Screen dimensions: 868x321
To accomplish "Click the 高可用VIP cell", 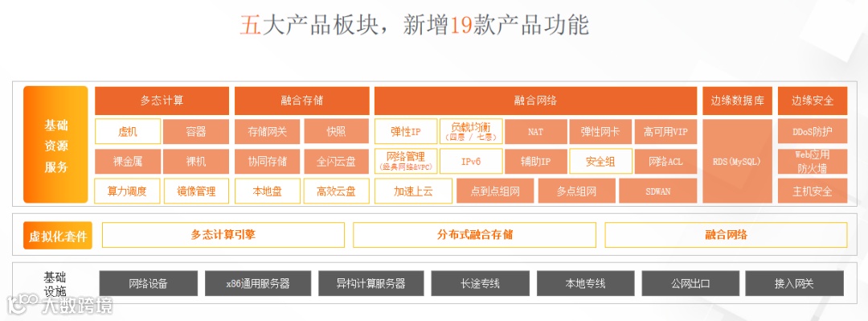I will tap(665, 131).
